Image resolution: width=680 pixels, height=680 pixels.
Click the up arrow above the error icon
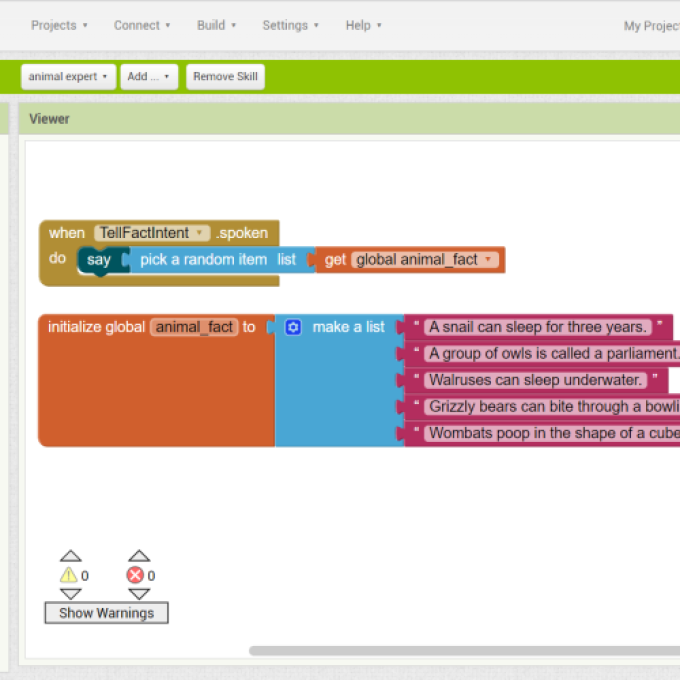139,555
